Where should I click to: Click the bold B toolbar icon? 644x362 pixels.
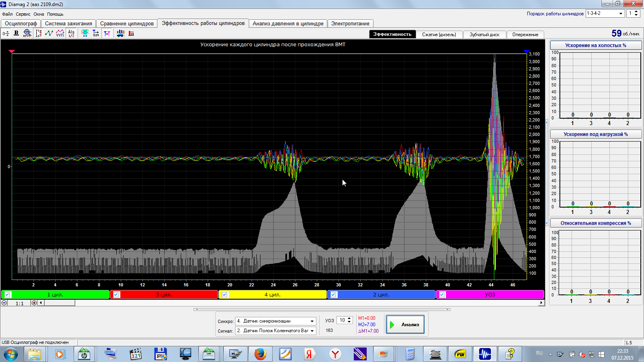(x=16, y=33)
